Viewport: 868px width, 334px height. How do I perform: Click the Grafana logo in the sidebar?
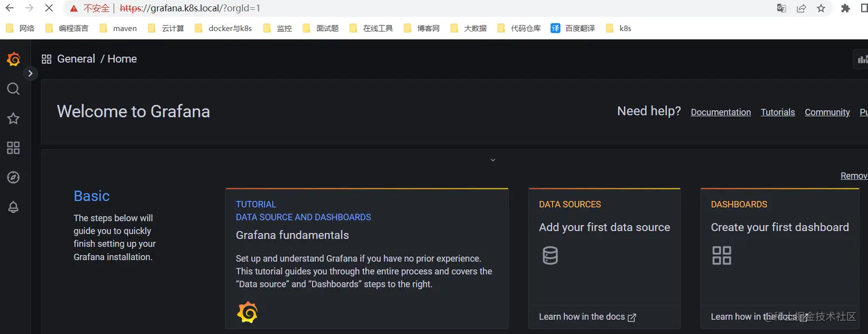pyautogui.click(x=13, y=59)
